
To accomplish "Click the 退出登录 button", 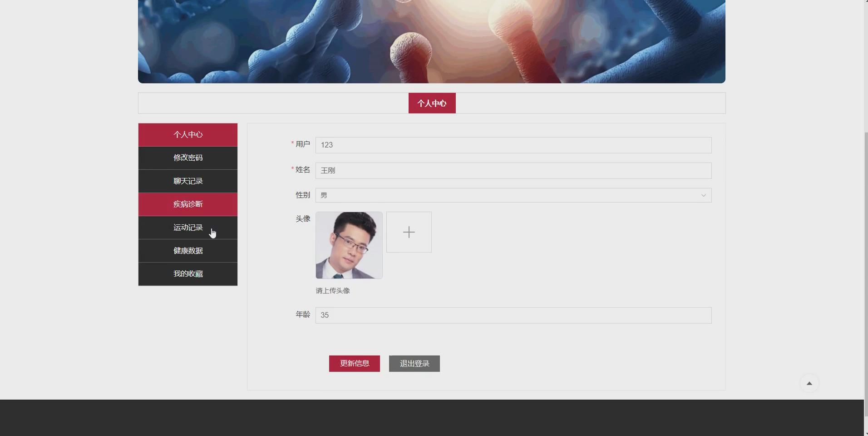I will (x=414, y=364).
